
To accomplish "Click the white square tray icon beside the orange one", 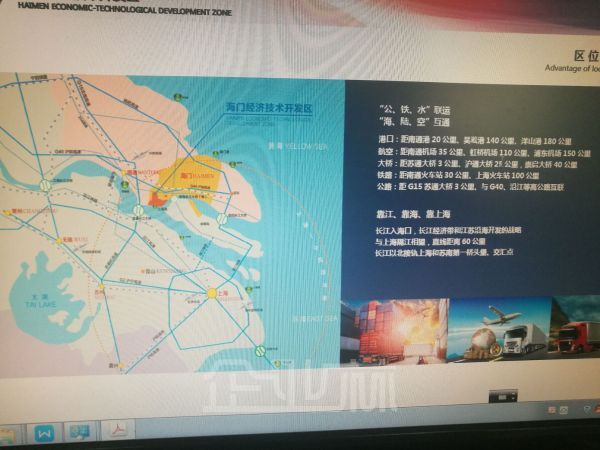I will [564, 410].
